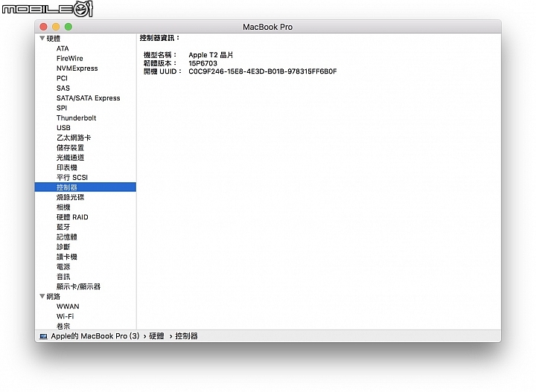Image resolution: width=536 pixels, height=392 pixels.
Task: Collapse the 網路 network section triangle
Action: [x=42, y=296]
